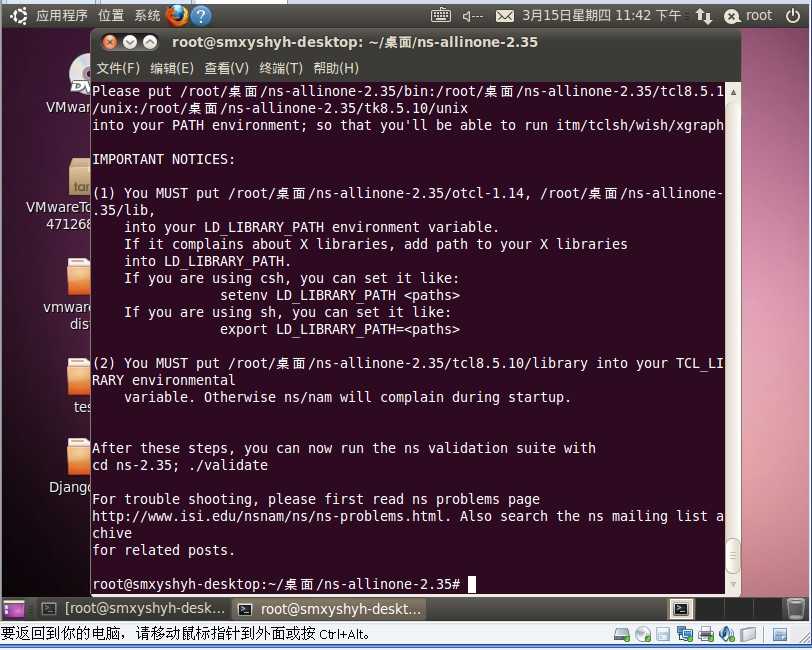The width and height of the screenshot is (812, 650).
Task: Click the terminal prompt line at the bottom
Action: (283, 584)
